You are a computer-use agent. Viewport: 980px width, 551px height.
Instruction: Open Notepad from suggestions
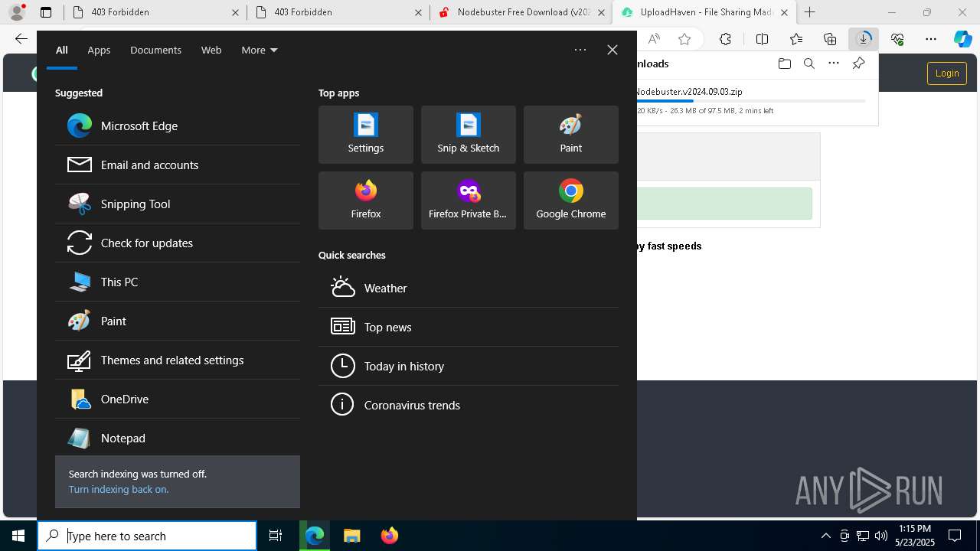point(177,438)
